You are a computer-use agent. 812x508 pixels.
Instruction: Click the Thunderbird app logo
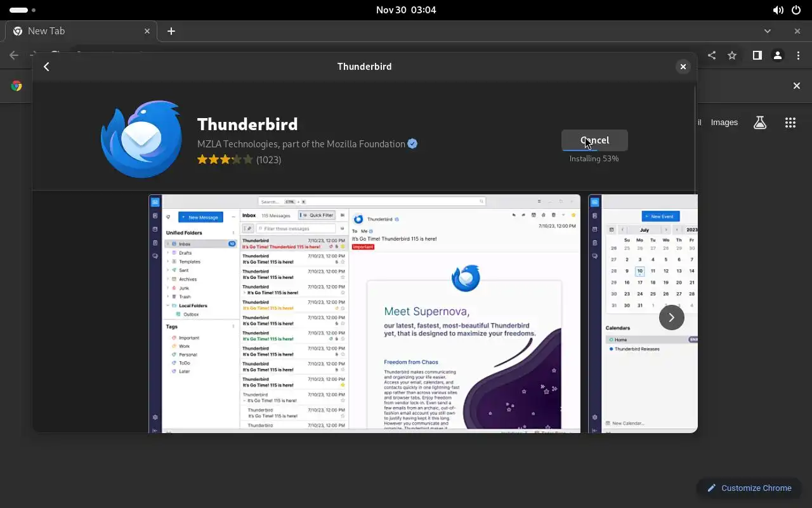pyautogui.click(x=141, y=139)
